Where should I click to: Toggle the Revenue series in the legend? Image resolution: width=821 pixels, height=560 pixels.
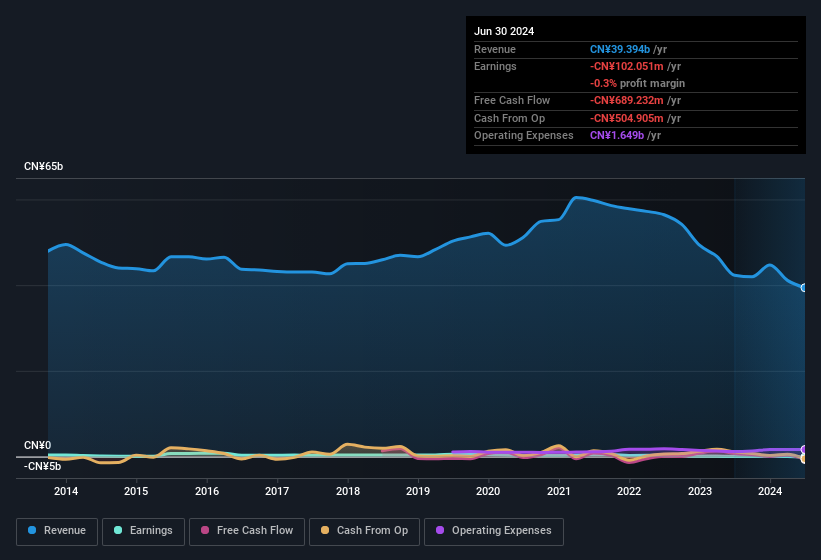tap(57, 531)
